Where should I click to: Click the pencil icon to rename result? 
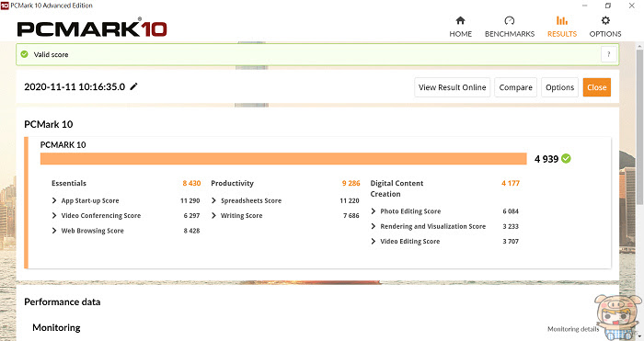pyautogui.click(x=134, y=86)
